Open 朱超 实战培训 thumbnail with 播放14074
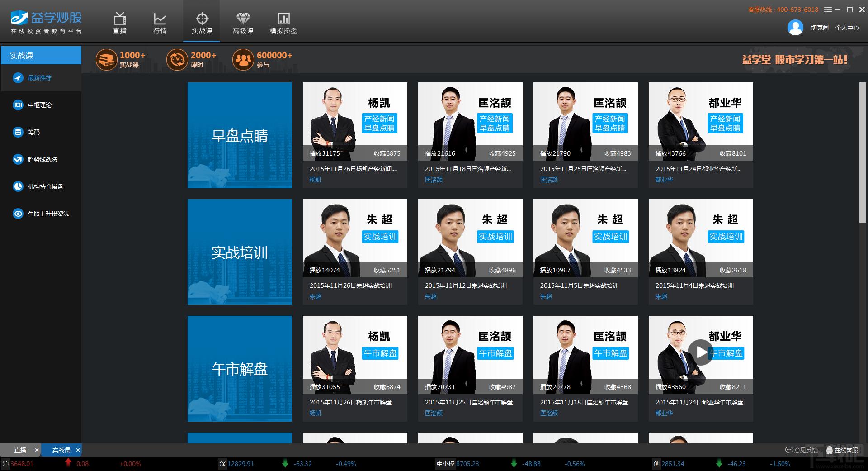This screenshot has height=471, width=868. pos(355,238)
